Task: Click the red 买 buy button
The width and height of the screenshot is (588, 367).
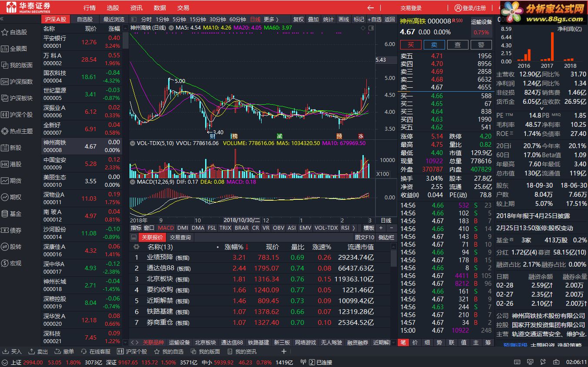Action: (x=411, y=45)
